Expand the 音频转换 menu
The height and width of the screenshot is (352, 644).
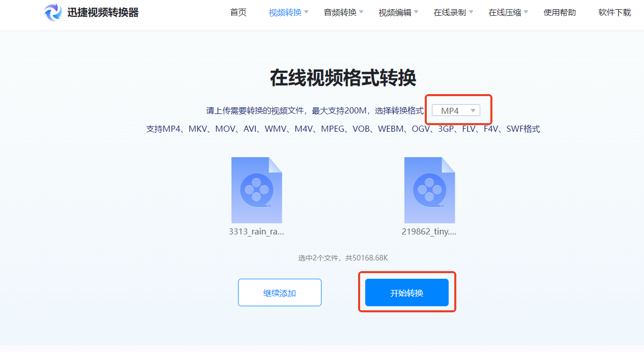click(x=340, y=13)
